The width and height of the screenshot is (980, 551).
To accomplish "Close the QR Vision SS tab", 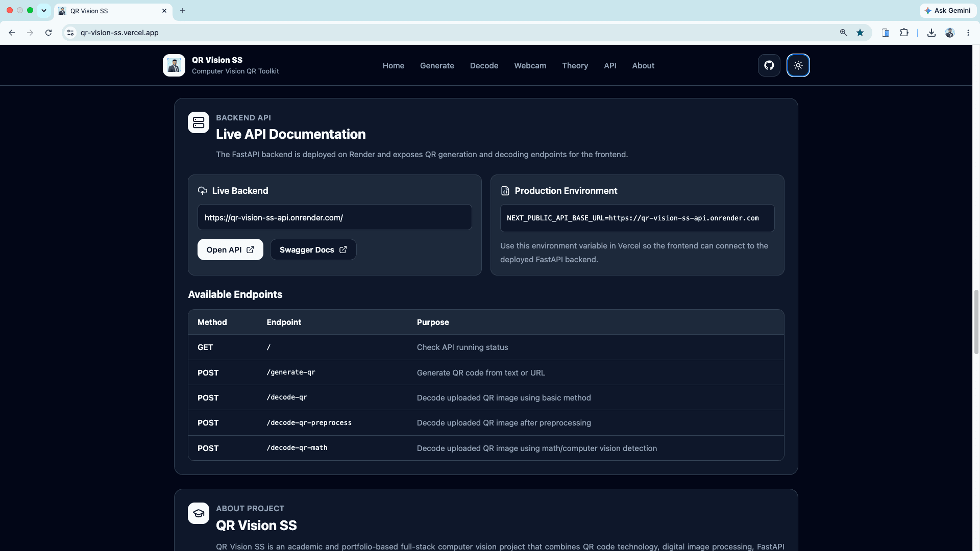I will (164, 11).
